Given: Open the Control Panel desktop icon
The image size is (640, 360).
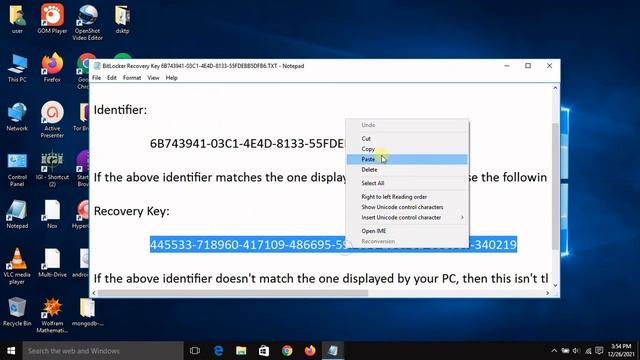Looking at the screenshot, I should coord(17,169).
